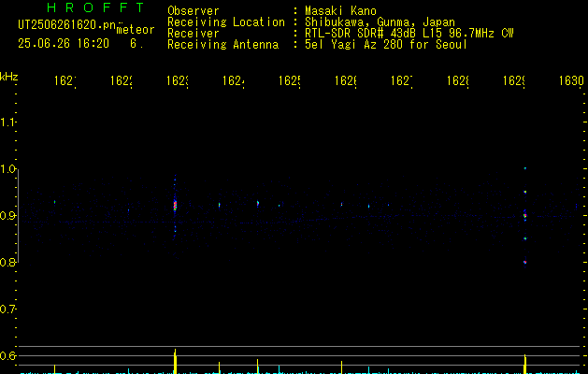The width and height of the screenshot is (588, 374).
Task: Select the RTL-SDR SDR# 43dB receiver details
Action: tap(409, 34)
